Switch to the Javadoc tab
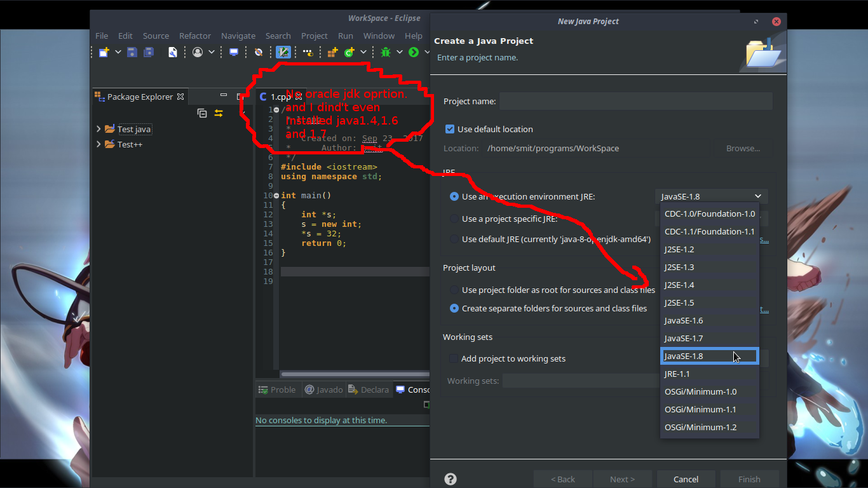Image resolution: width=868 pixels, height=488 pixels. pos(323,390)
